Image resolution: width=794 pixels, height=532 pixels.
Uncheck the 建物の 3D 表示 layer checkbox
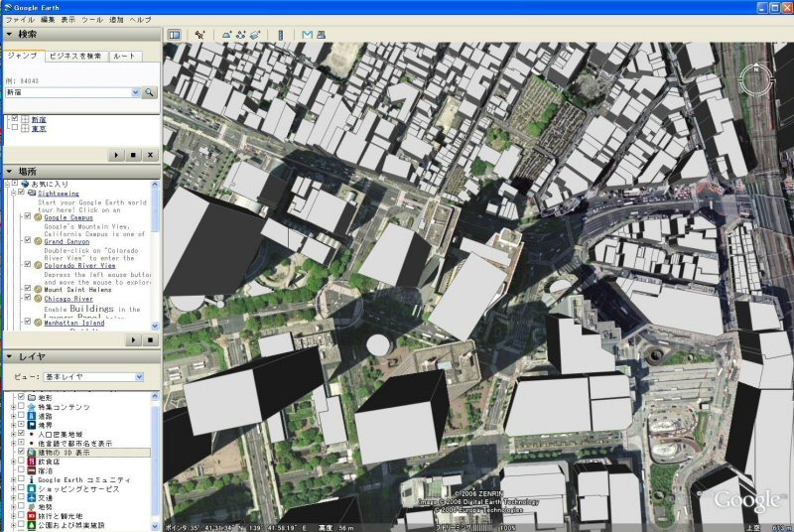(x=21, y=452)
